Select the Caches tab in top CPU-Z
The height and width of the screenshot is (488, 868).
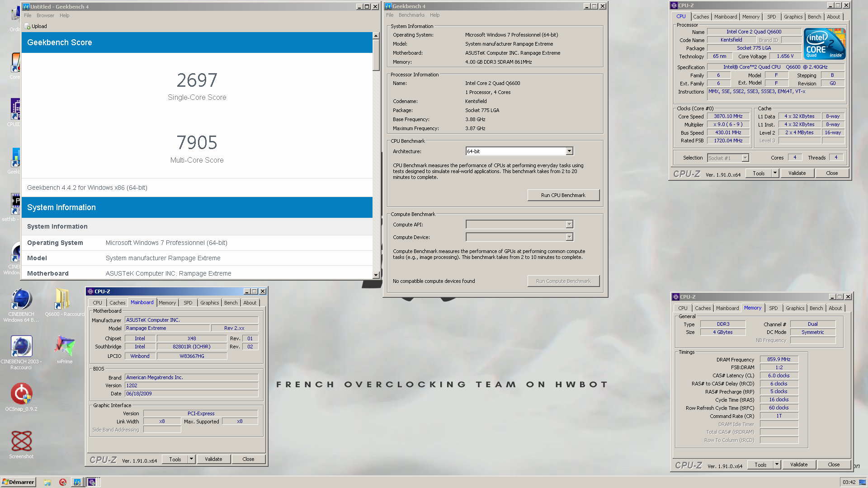[701, 17]
